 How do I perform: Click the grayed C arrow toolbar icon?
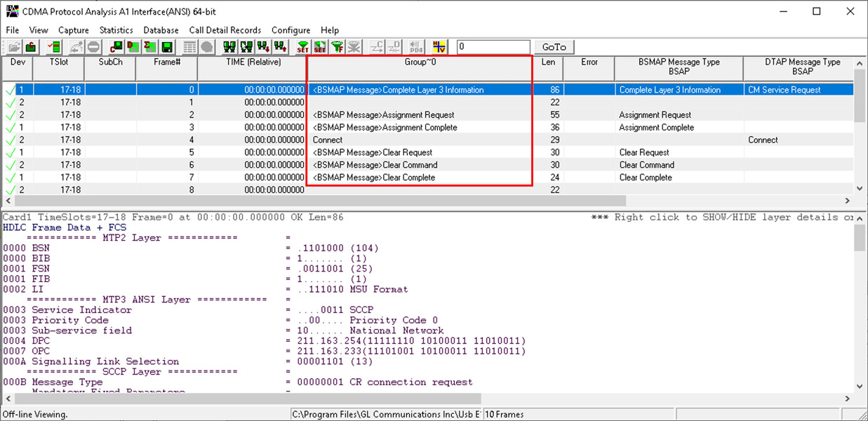(x=377, y=47)
